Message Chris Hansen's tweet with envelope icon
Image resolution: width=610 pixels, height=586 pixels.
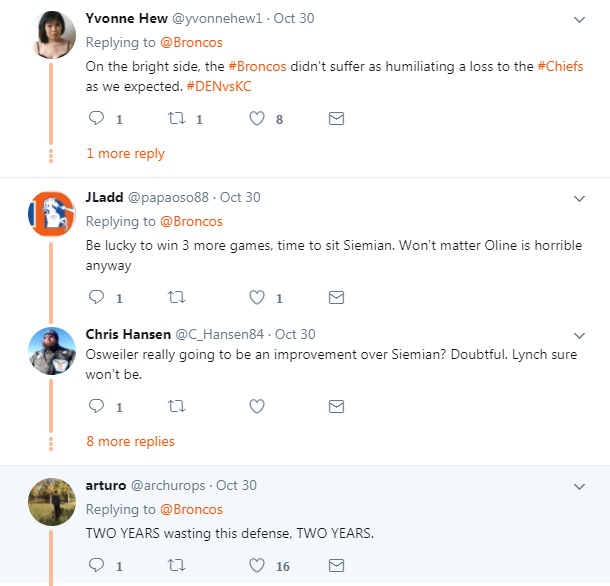tap(337, 406)
